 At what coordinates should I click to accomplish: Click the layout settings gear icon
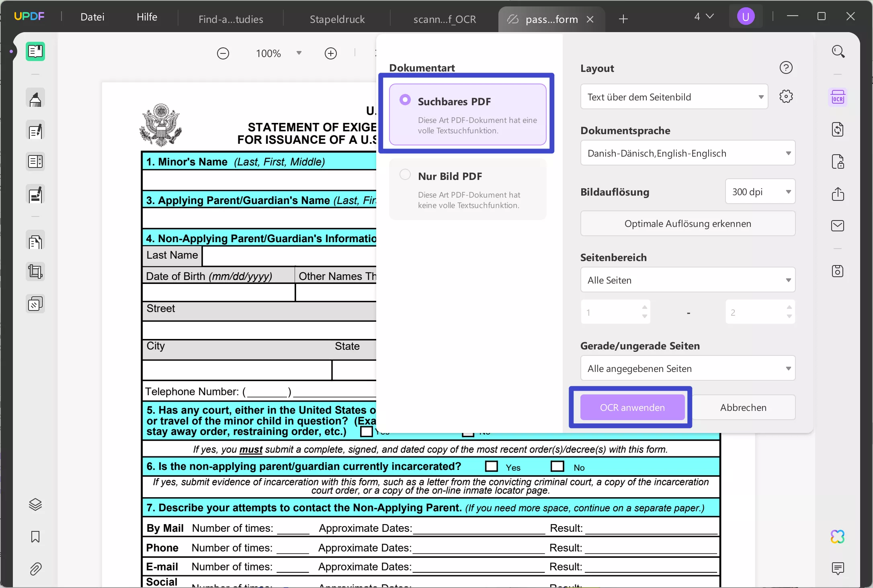coord(786,96)
